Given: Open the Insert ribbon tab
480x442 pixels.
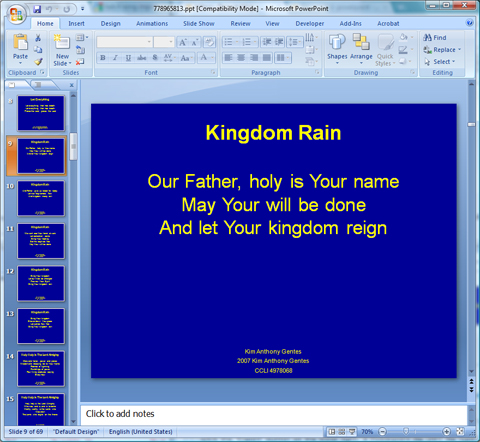Looking at the screenshot, I should click(x=76, y=23).
